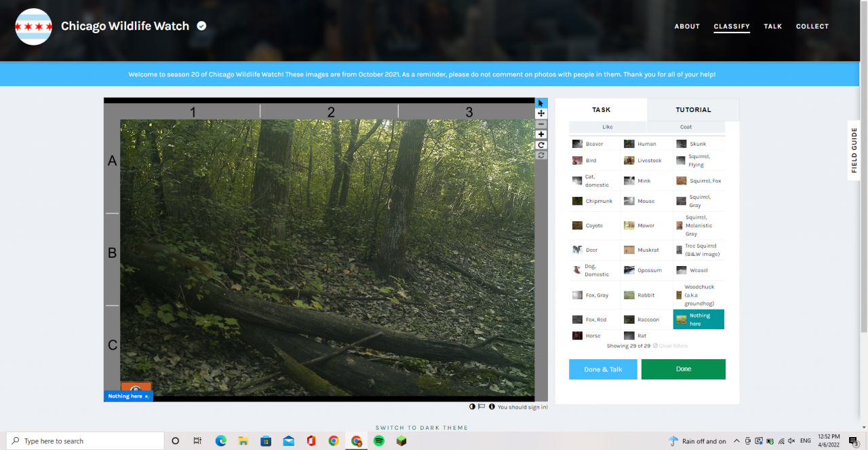Choose Squirrel, Melanistic Gray option
Image resolution: width=868 pixels, height=450 pixels.
tap(699, 225)
